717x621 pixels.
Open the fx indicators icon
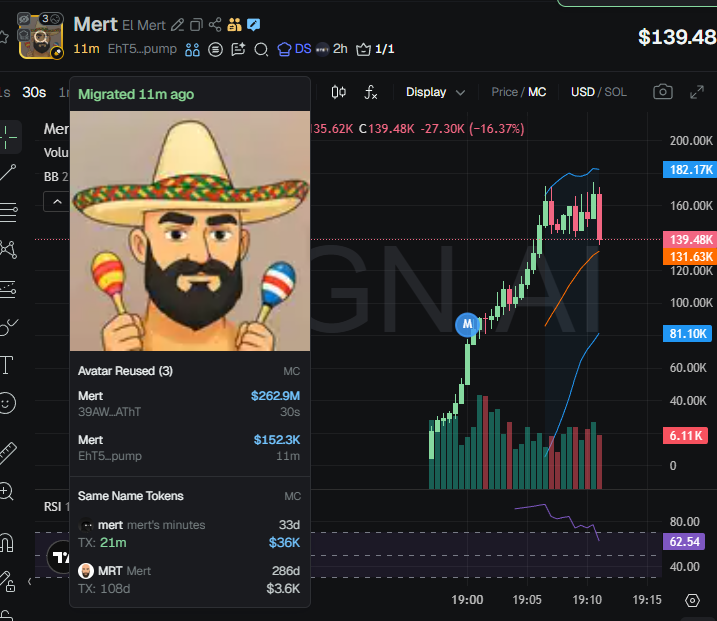370,92
